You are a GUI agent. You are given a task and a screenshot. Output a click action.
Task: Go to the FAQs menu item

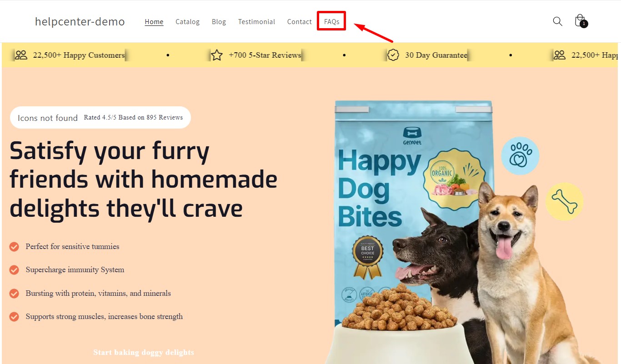coord(331,21)
